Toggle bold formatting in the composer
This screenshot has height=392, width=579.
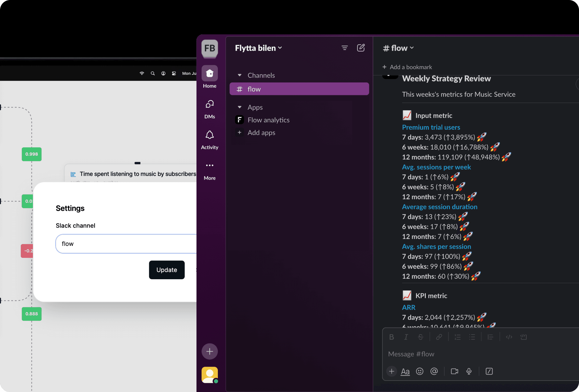pyautogui.click(x=391, y=337)
